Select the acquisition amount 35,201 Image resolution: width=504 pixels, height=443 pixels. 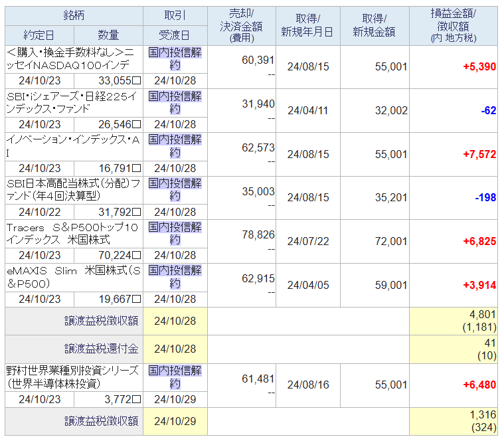pos(391,197)
